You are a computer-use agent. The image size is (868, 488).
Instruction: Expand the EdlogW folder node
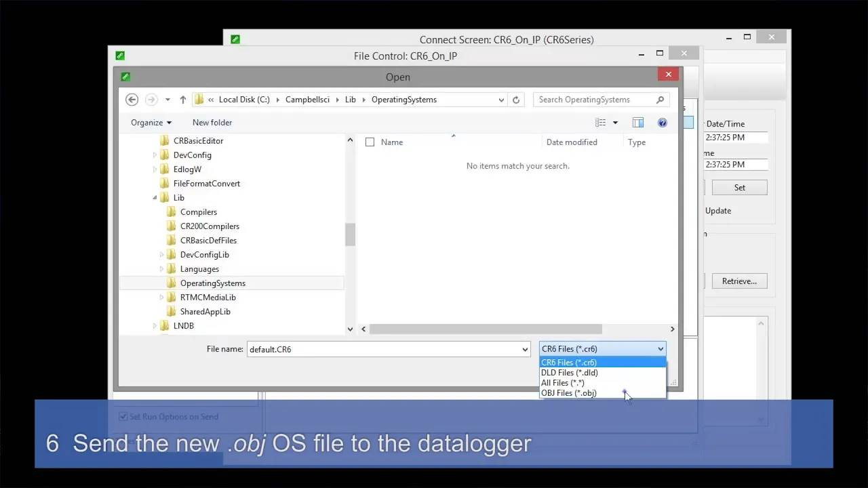pos(155,169)
